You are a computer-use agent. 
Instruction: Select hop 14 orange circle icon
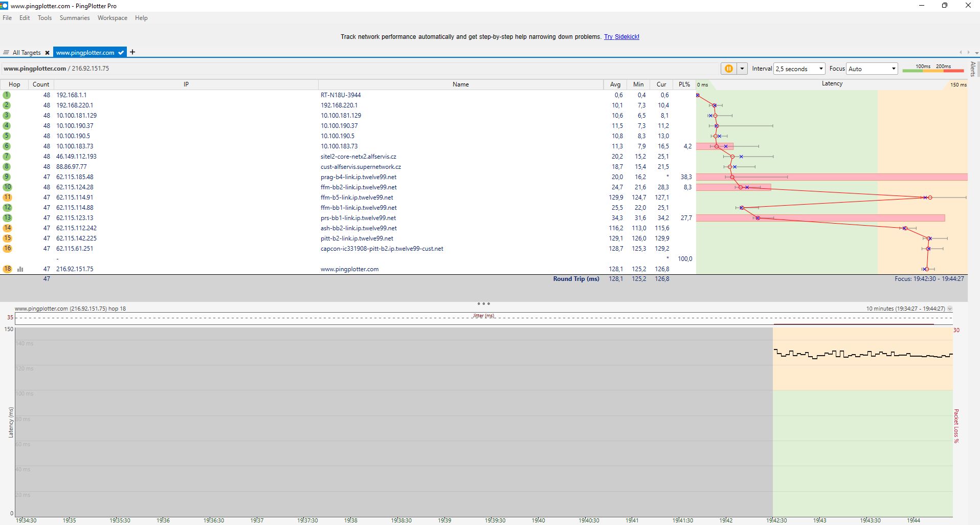(7, 228)
